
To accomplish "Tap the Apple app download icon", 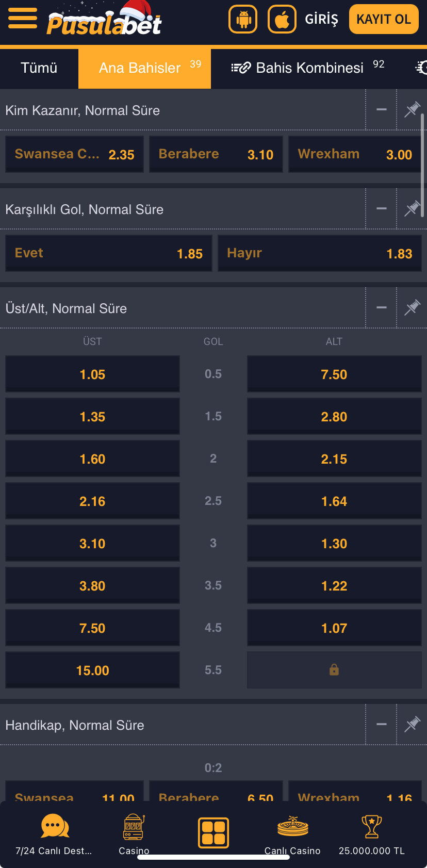I will (x=282, y=19).
